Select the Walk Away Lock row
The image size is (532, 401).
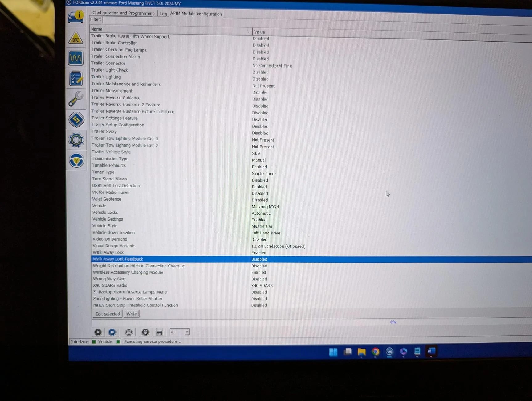(311, 253)
